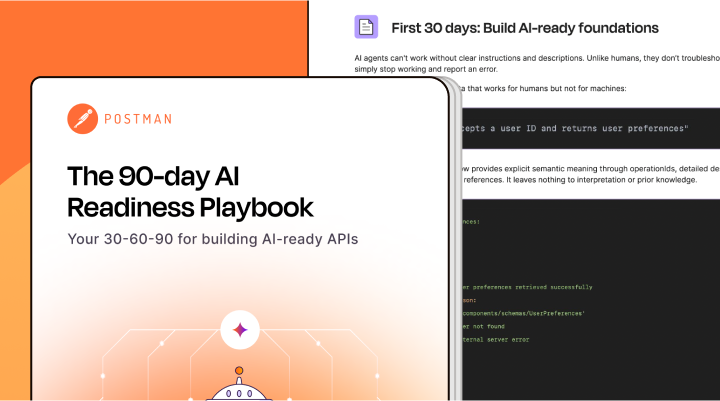The height and width of the screenshot is (401, 720).
Task: Click the POSTMAN wordmark text
Action: [x=139, y=119]
